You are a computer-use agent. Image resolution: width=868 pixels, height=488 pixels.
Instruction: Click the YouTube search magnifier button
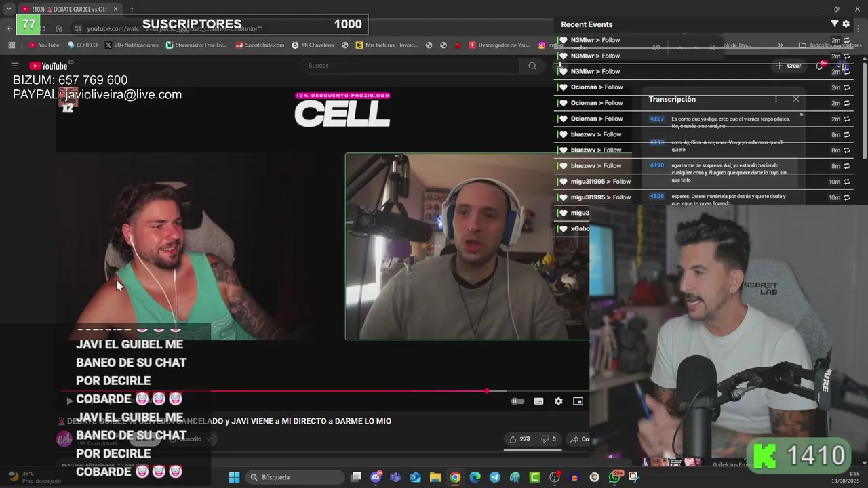pyautogui.click(x=532, y=66)
